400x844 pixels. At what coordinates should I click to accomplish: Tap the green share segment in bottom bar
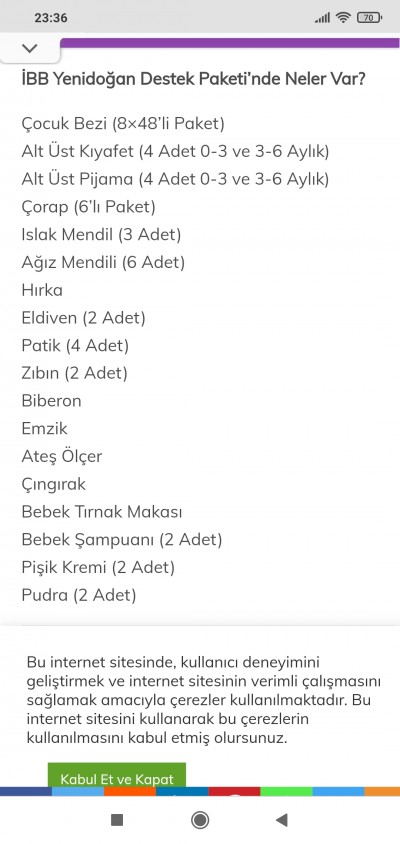coord(286,792)
